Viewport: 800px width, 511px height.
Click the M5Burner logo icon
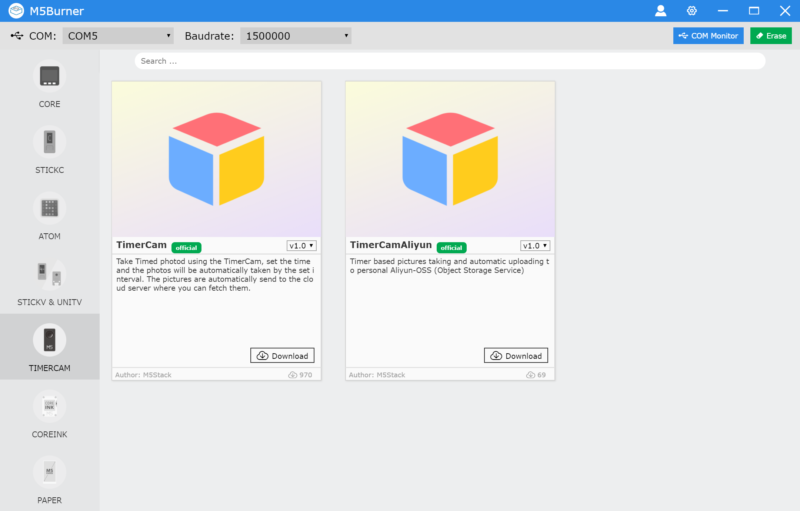16,11
